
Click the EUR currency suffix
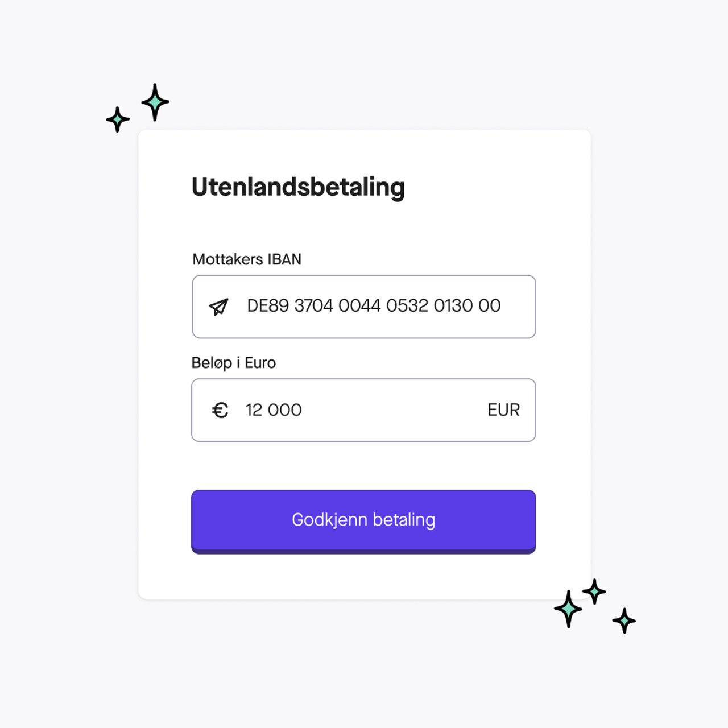click(x=503, y=410)
